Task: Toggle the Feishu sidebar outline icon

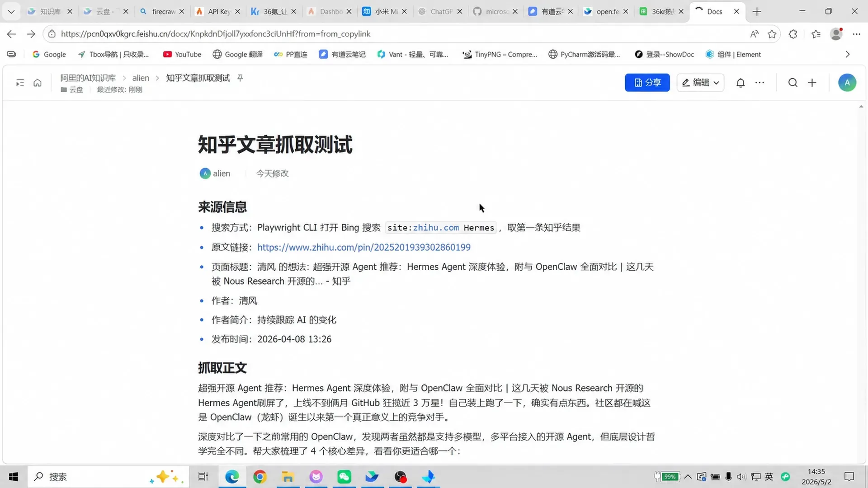Action: [20, 83]
